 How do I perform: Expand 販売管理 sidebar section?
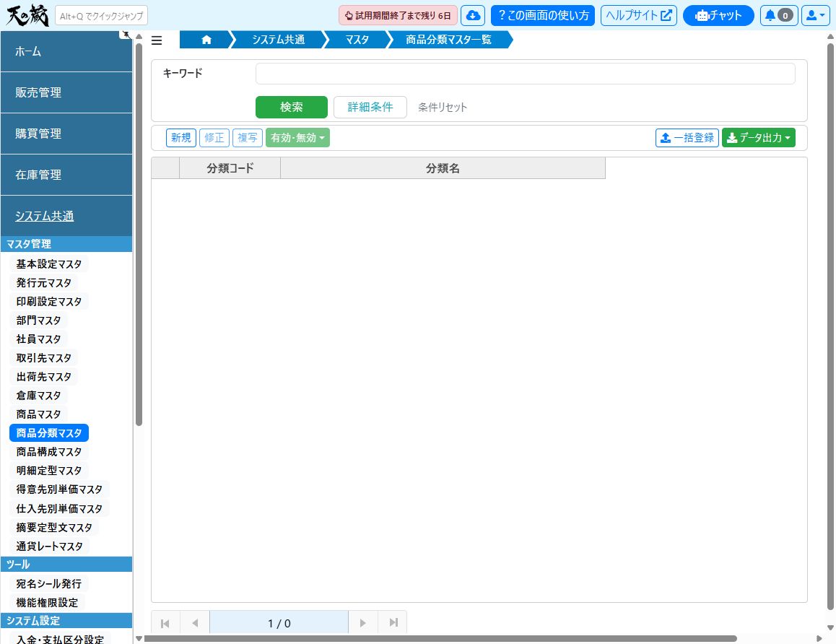pyautogui.click(x=66, y=92)
